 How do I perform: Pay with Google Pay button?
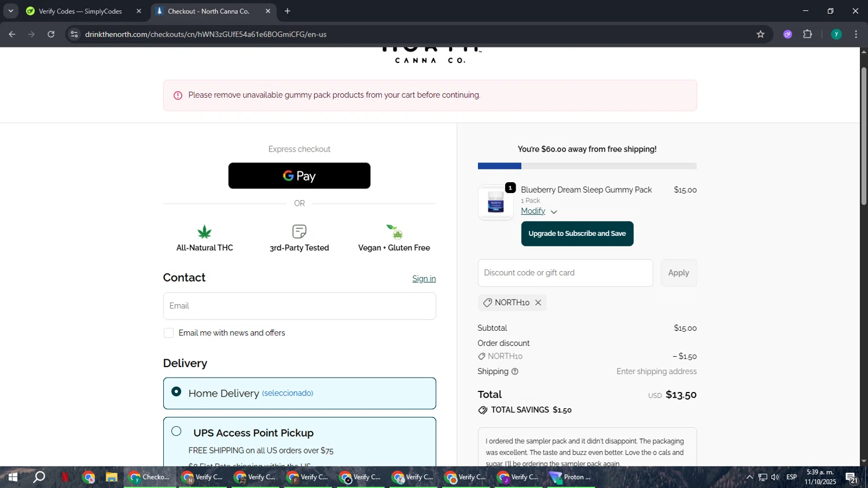(299, 176)
